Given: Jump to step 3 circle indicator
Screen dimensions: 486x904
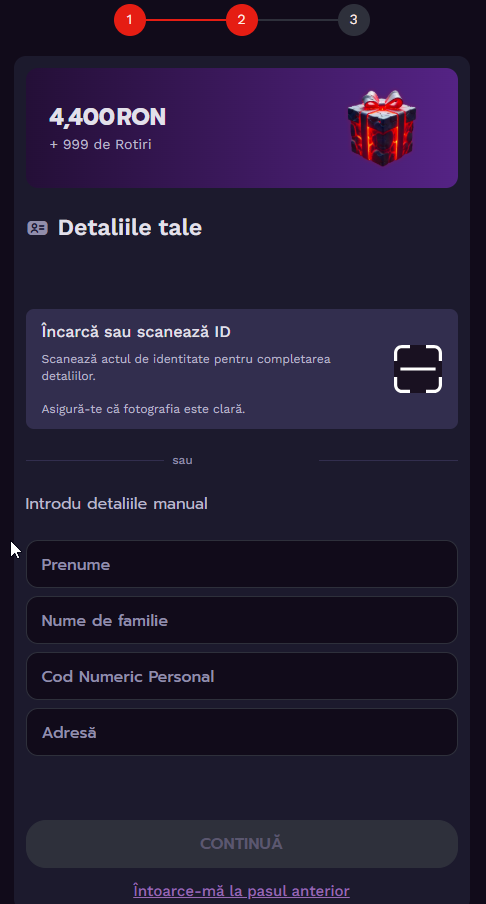Looking at the screenshot, I should click(353, 20).
